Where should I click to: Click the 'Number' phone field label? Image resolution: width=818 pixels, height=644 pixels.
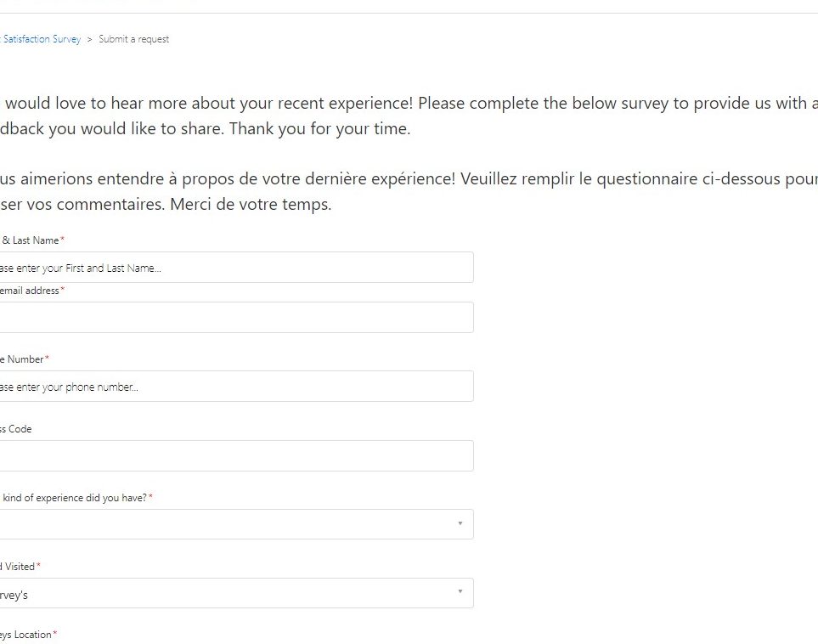pos(24,359)
